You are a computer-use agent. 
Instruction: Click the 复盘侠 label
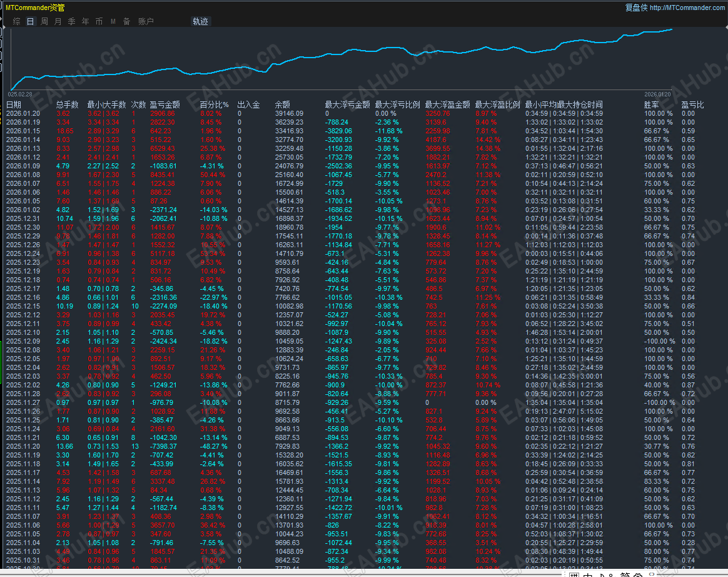(636, 8)
